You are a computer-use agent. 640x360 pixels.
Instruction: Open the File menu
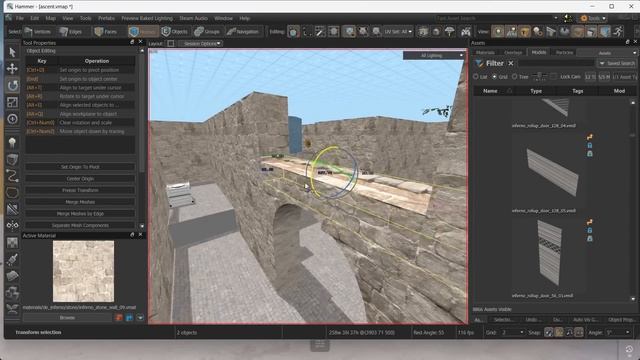[x=20, y=18]
